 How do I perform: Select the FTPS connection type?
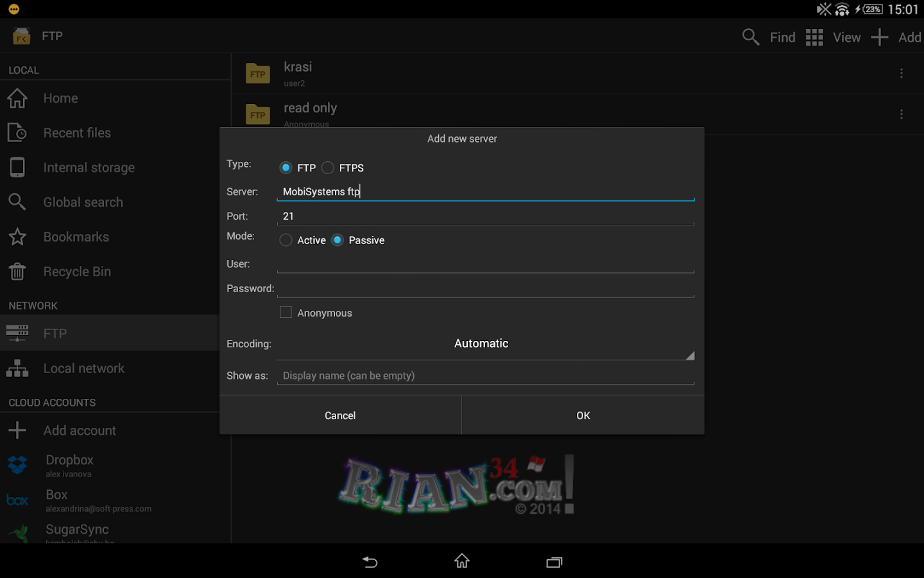click(327, 168)
